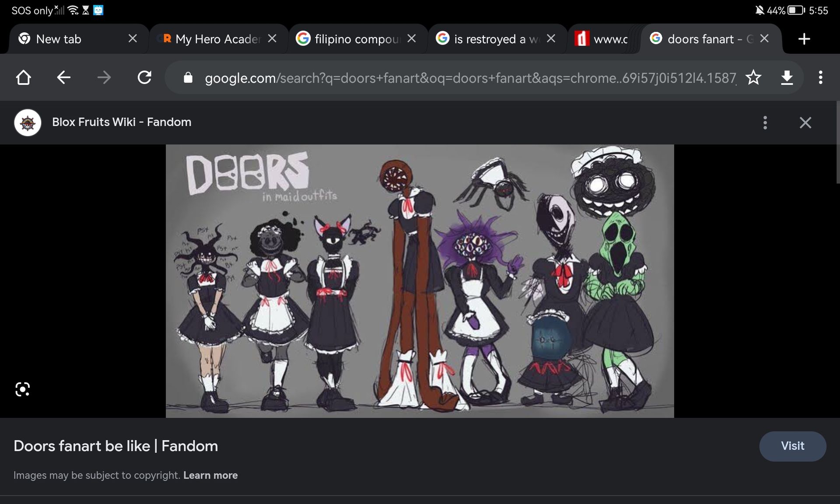The width and height of the screenshot is (840, 504).
Task: Close the filipino compound tab
Action: 412,38
